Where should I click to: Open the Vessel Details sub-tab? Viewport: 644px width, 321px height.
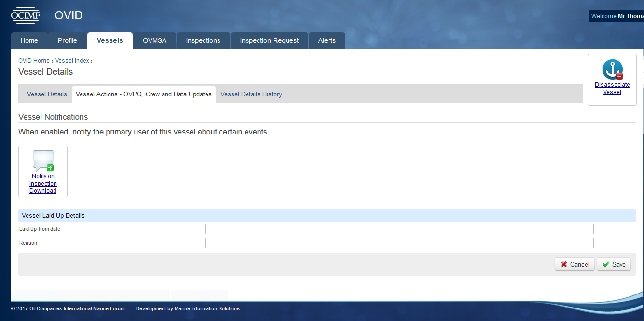pos(47,94)
